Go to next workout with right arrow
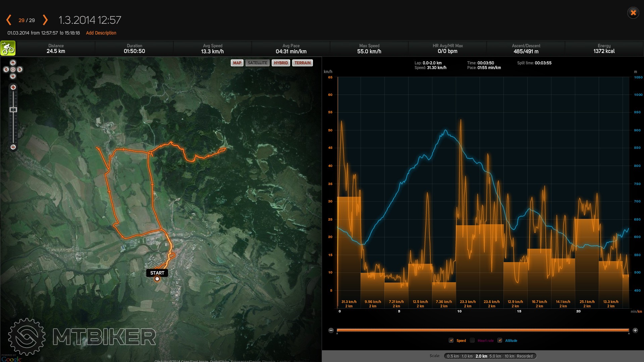 tap(45, 20)
